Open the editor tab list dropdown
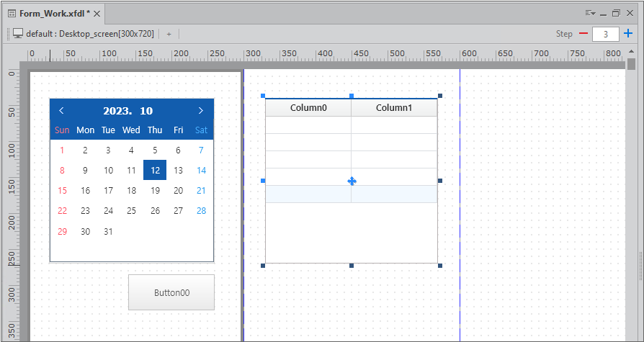This screenshot has width=644, height=342. click(590, 13)
